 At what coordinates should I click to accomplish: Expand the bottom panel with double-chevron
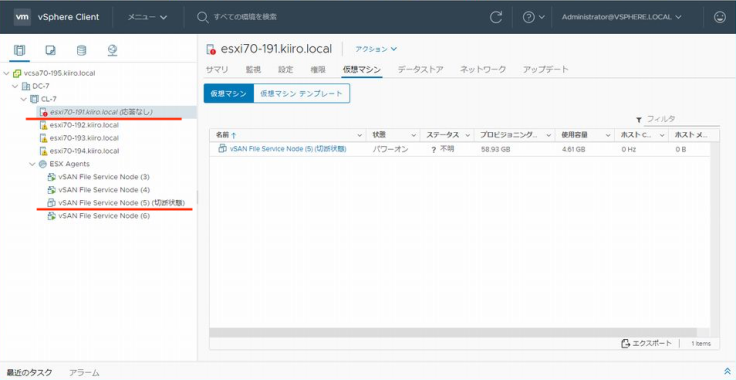click(728, 371)
